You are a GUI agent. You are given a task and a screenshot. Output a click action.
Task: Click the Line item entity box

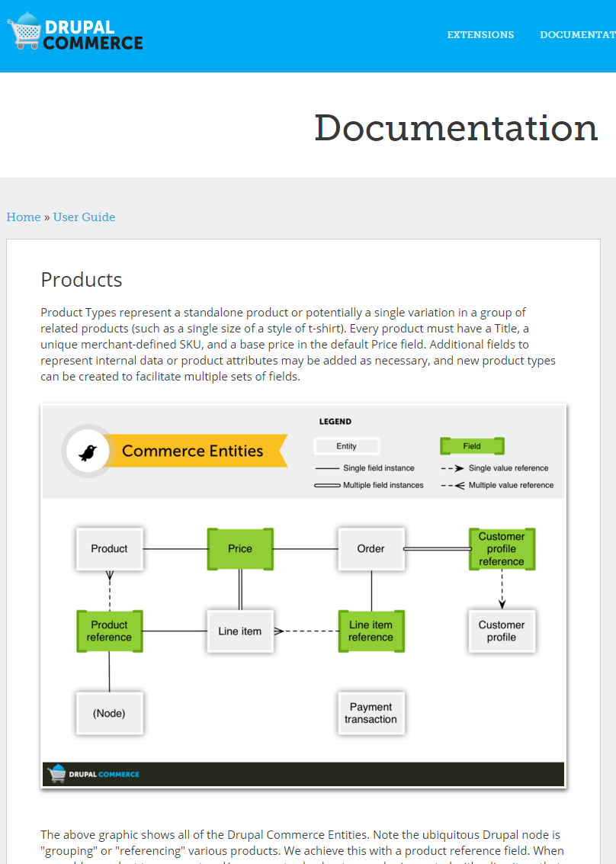[x=240, y=631]
